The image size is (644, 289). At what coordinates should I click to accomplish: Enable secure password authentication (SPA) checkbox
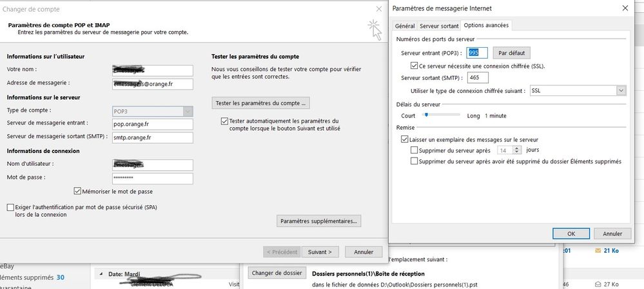(10, 208)
